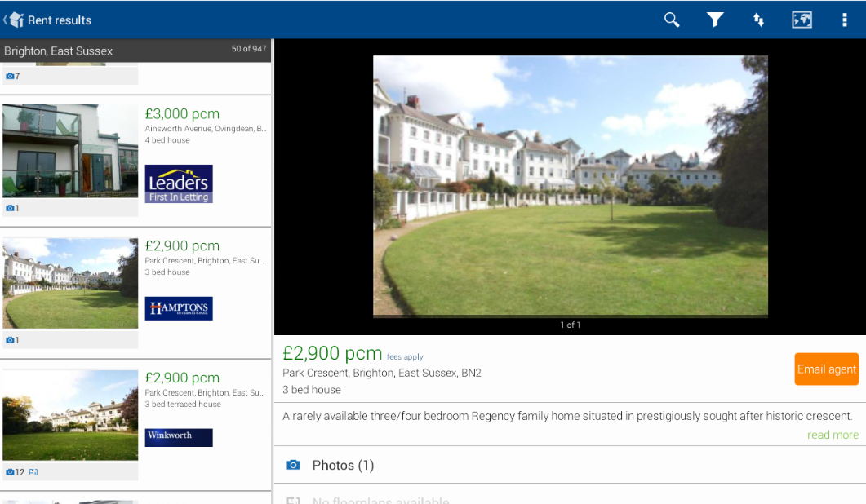
Task: Click the back arrow beside Rent results
Action: point(8,20)
